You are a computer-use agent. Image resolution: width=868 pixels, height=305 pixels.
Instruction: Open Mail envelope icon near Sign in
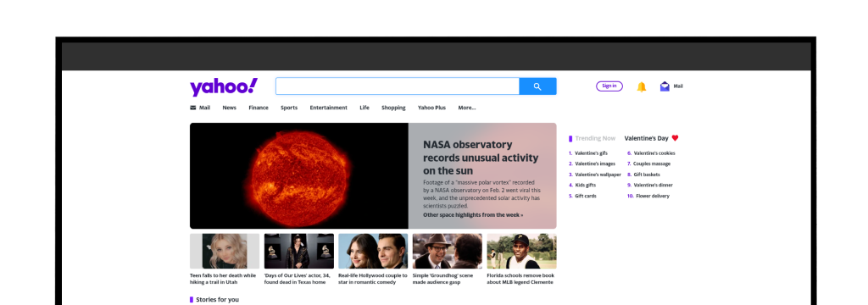tap(665, 86)
